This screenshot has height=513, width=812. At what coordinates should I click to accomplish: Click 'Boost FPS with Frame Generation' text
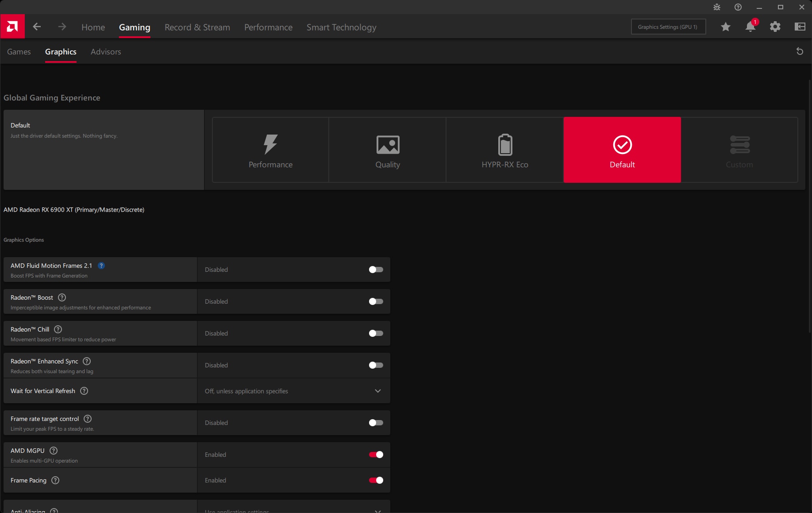tap(49, 276)
